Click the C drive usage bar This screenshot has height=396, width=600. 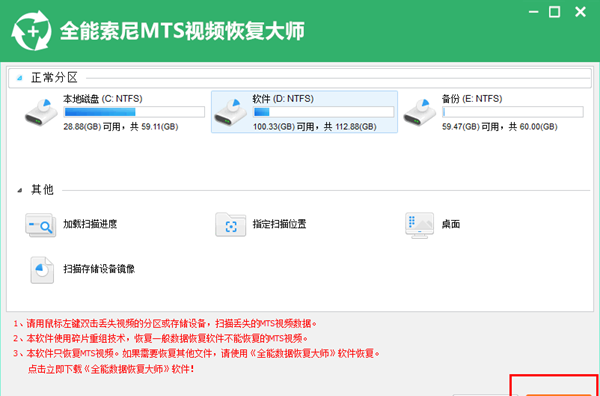pyautogui.click(x=134, y=112)
